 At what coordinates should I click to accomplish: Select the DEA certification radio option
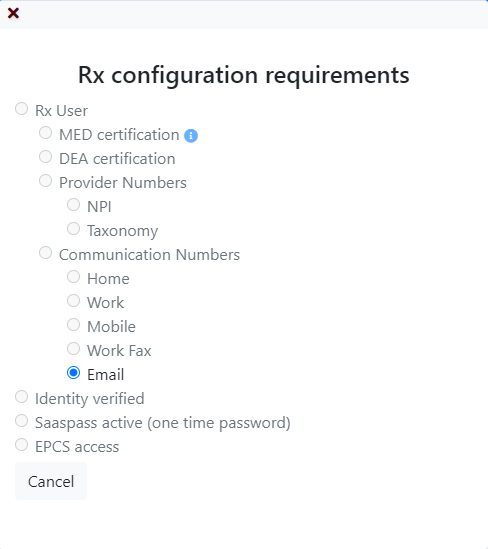click(46, 157)
